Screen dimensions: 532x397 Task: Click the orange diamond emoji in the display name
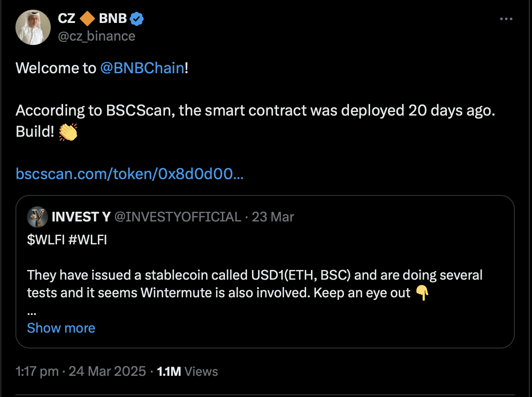tap(87, 19)
